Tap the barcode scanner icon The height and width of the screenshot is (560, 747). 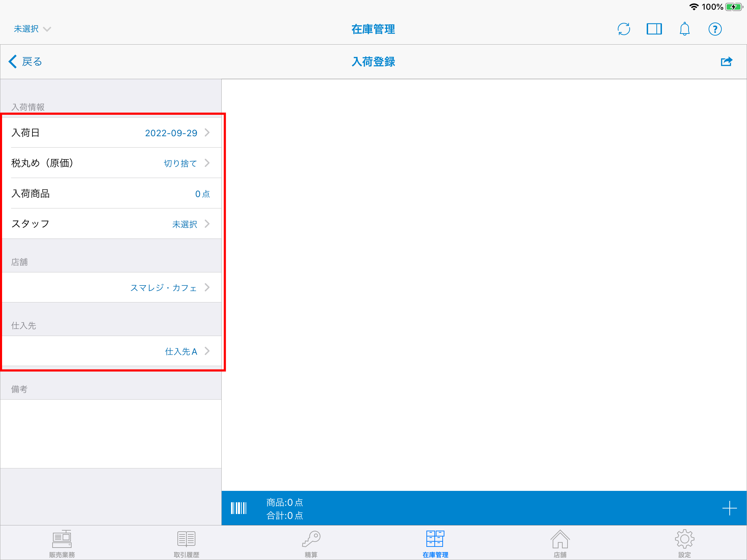coord(239,508)
